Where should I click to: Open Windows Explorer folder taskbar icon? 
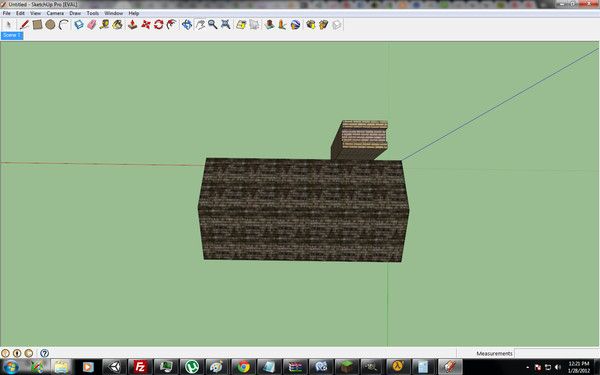61,367
